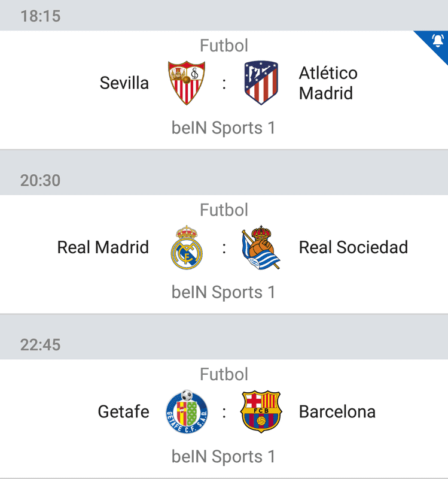The image size is (448, 479).
Task: Select the 22:45 time header
Action: (x=41, y=345)
